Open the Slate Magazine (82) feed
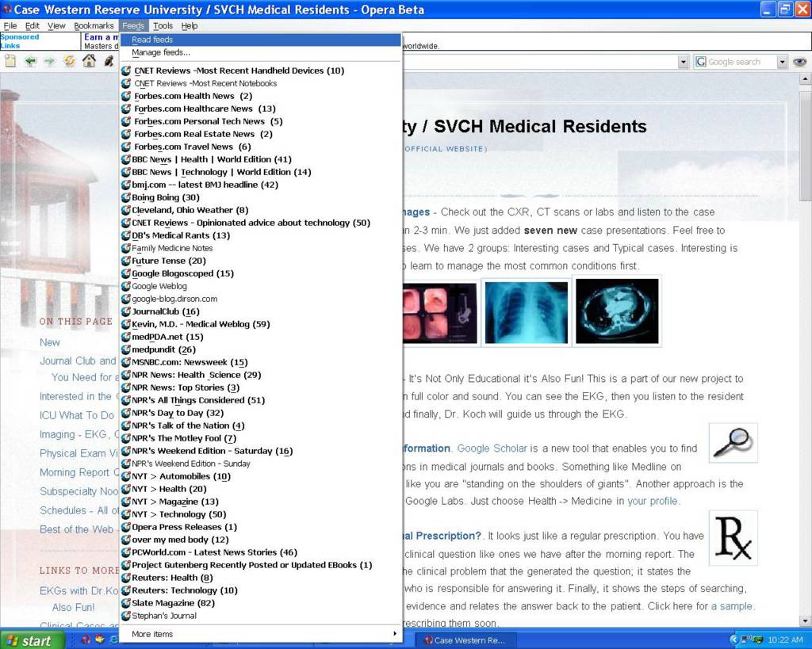The width and height of the screenshot is (812, 649). [173, 603]
